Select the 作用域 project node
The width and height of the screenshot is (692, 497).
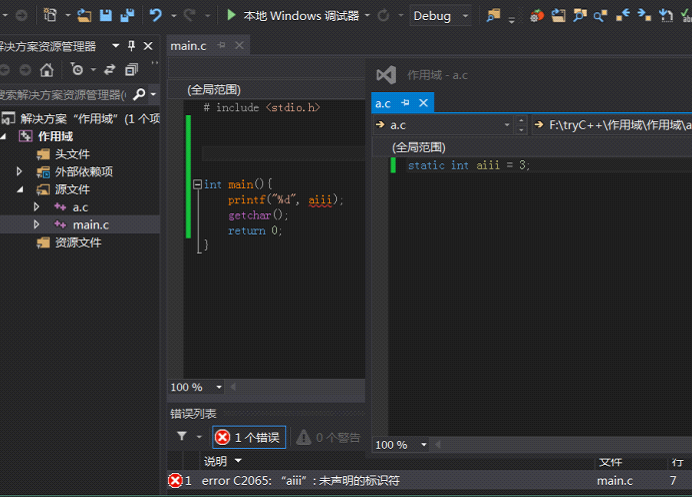pyautogui.click(x=55, y=136)
